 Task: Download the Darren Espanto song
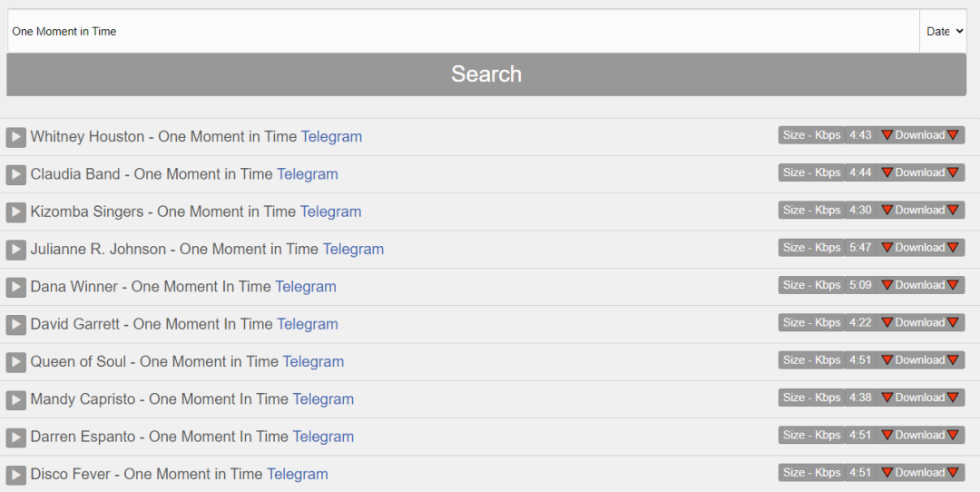919,435
